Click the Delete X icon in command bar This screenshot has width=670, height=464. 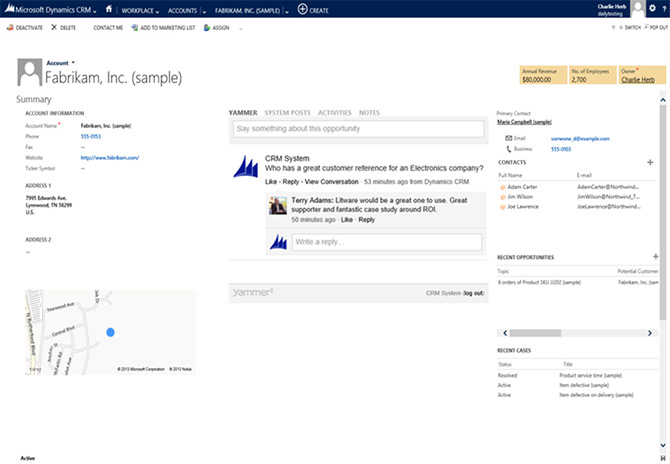click(54, 27)
